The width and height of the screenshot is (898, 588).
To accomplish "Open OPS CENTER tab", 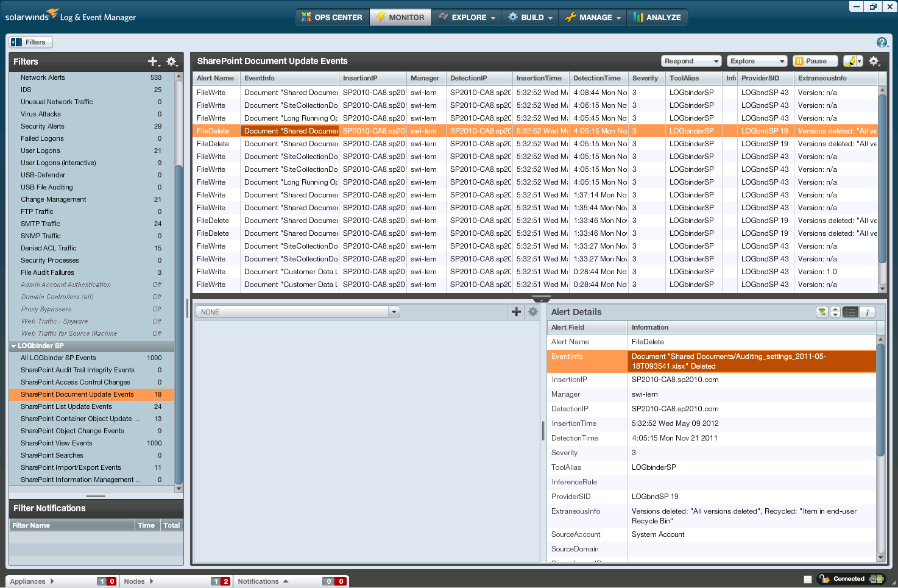I will click(332, 17).
